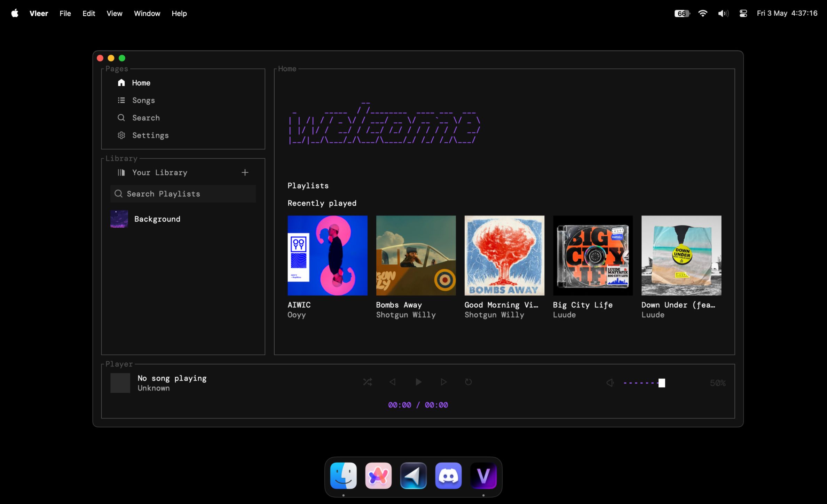Enable shuffle in the player
The width and height of the screenshot is (827, 504).
(368, 382)
